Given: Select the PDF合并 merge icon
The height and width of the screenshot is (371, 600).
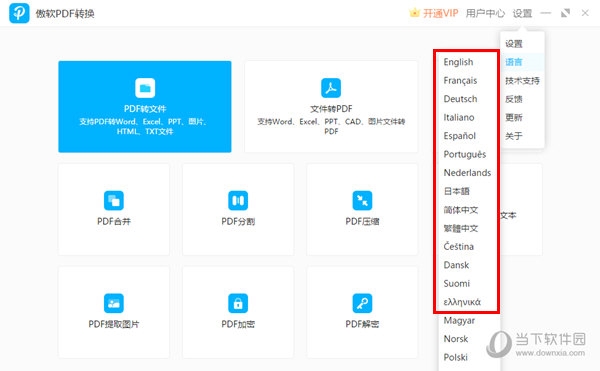Looking at the screenshot, I should (x=114, y=200).
